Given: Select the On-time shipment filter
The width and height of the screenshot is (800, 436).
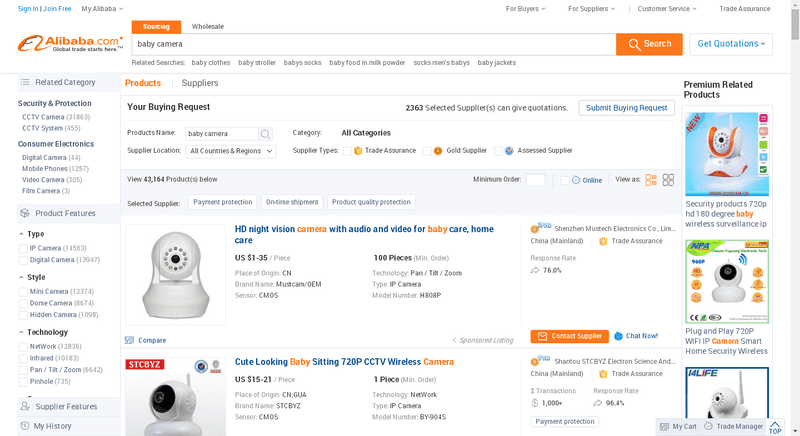Looking at the screenshot, I should point(292,202).
